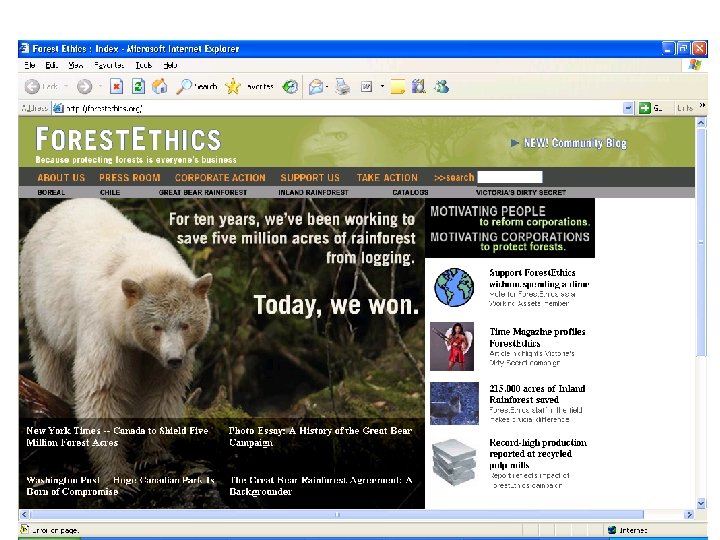Screen dimensions: 720x540
Task: Click the angel model thumbnail
Action: 452,346
